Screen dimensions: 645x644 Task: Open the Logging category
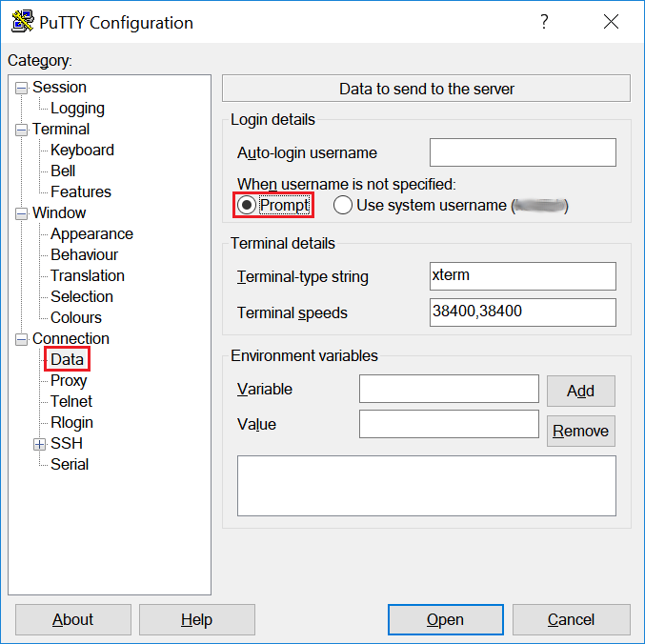pos(77,109)
